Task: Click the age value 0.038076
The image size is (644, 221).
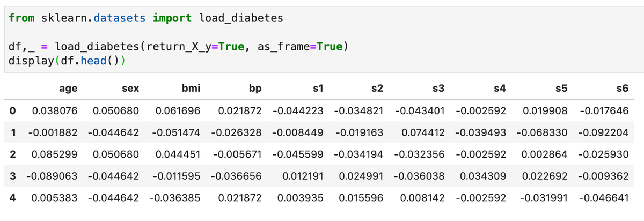Action: click(x=55, y=112)
